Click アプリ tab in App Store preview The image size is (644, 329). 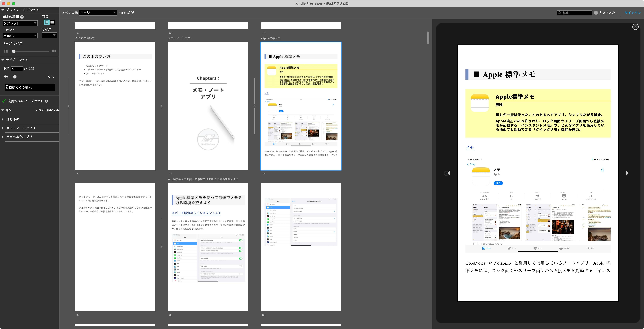(x=538, y=248)
